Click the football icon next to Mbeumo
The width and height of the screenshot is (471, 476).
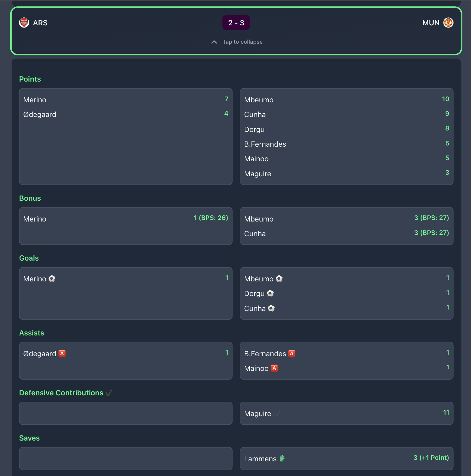tap(279, 279)
